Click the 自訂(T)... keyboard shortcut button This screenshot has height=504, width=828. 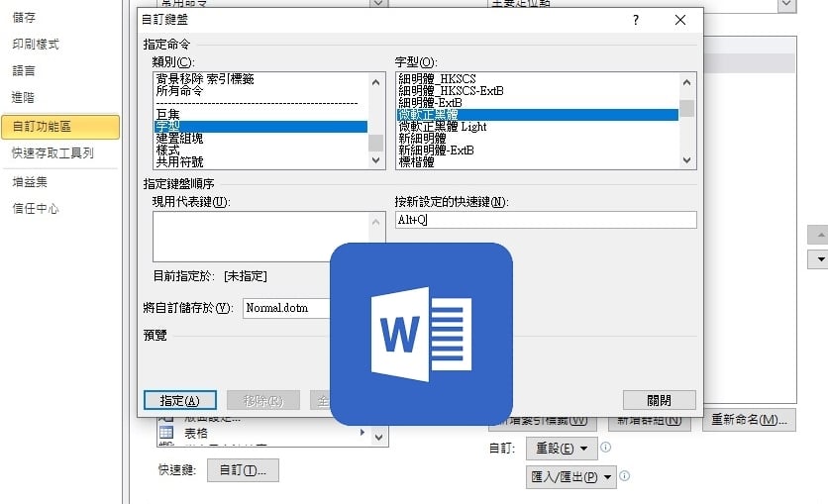[x=243, y=470]
